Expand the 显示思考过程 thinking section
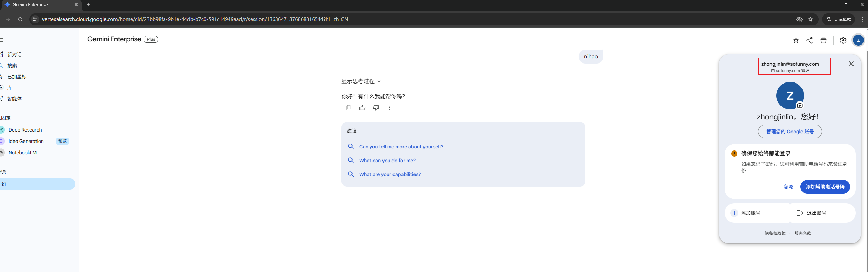This screenshot has height=272, width=868. point(361,81)
